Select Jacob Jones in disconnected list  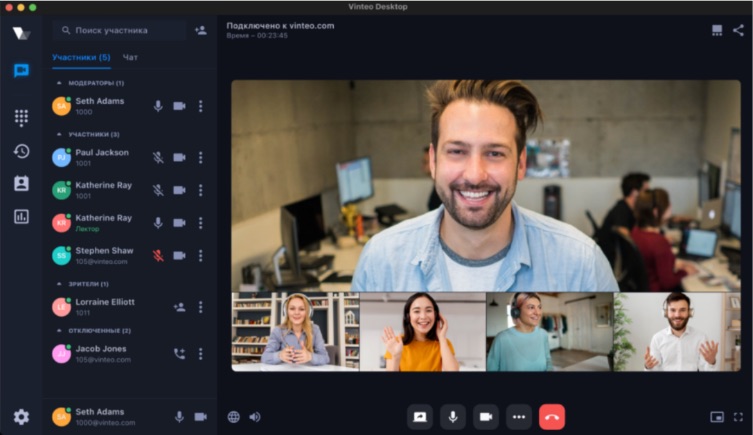130,354
